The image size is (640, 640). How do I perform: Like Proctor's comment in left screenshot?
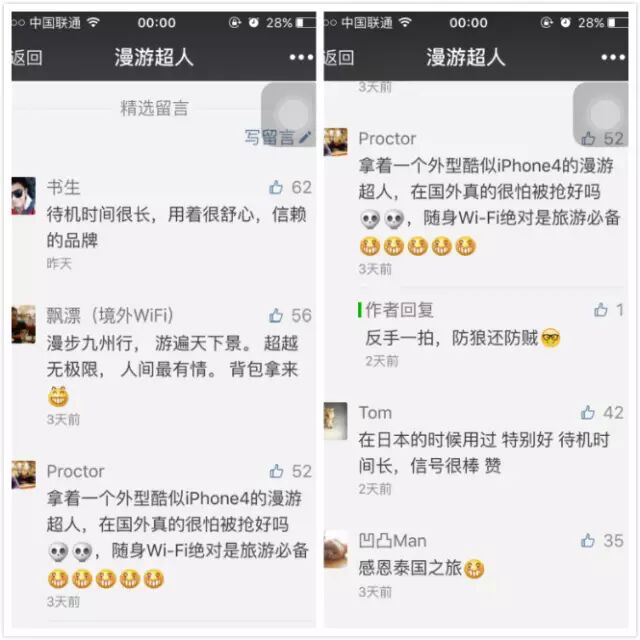276,471
